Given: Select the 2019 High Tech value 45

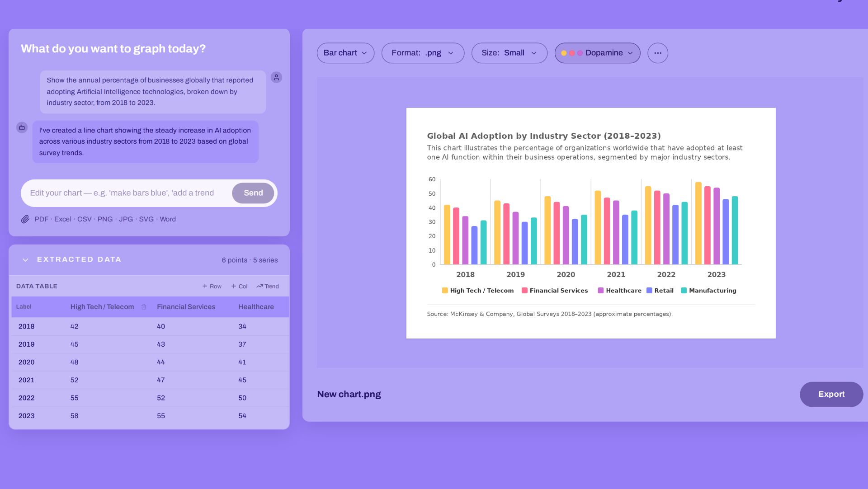Looking at the screenshot, I should pos(75,344).
